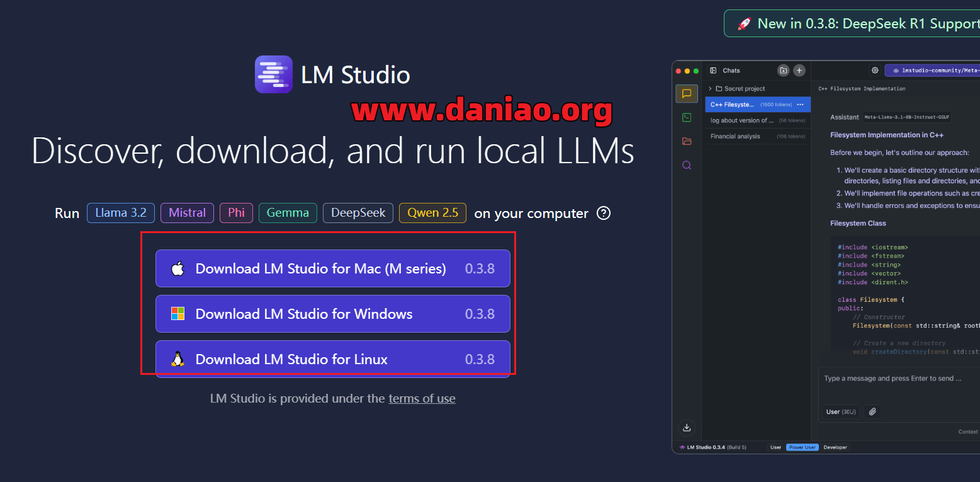Click the Apple logo on Mac download button
This screenshot has width=980, height=482.
click(178, 269)
